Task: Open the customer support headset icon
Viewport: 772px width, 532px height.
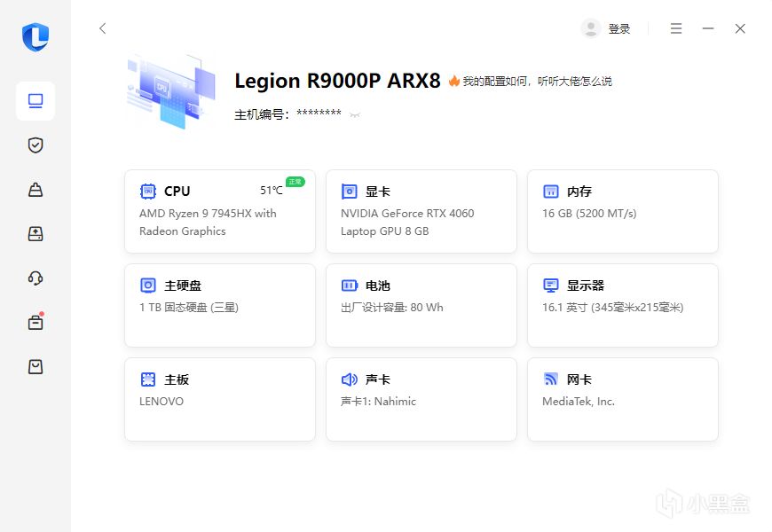Action: pyautogui.click(x=35, y=278)
